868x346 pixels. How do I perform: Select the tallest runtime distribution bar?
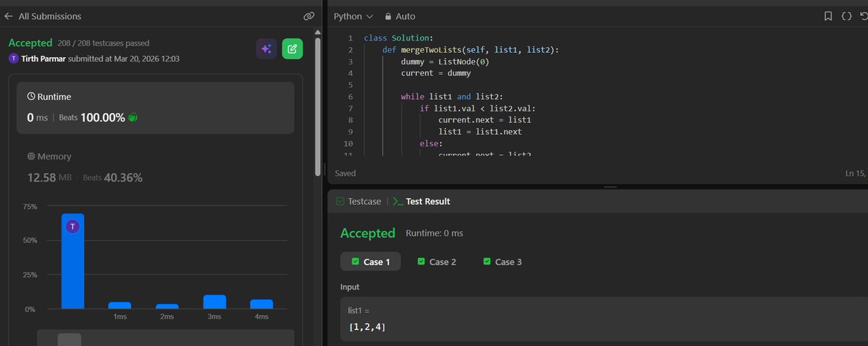pos(72,261)
